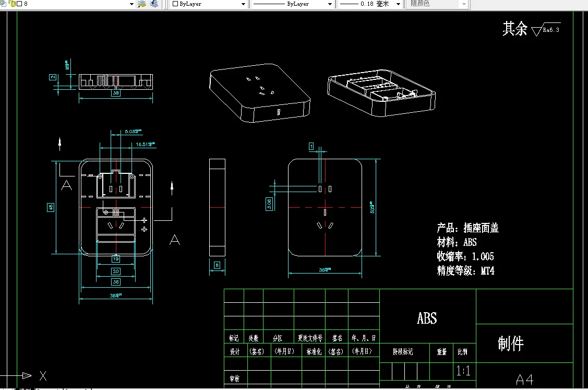Viewport: 588px width, 390px height.
Task: Select the 5.03 toleranced dimension
Action: click(133, 132)
